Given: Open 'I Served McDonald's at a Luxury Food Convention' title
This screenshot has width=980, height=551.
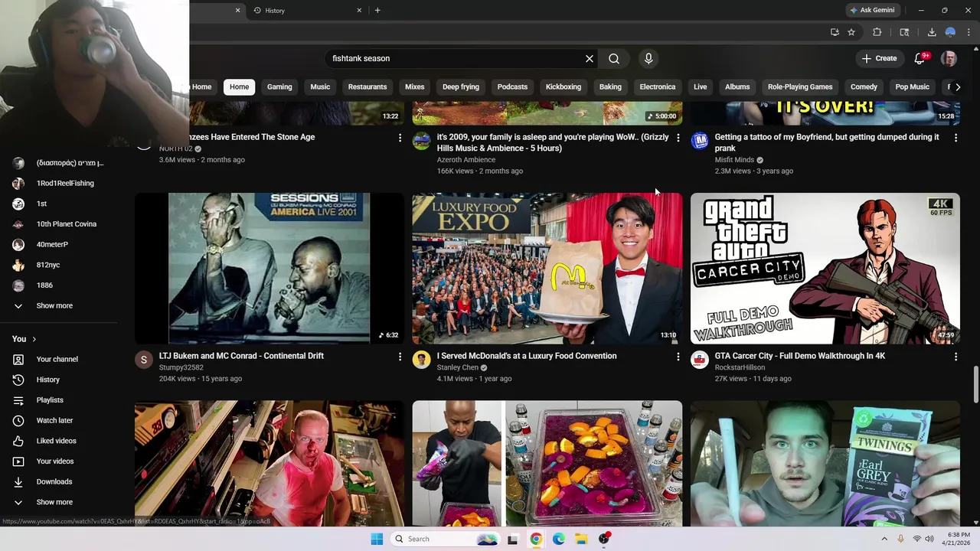Looking at the screenshot, I should (527, 356).
